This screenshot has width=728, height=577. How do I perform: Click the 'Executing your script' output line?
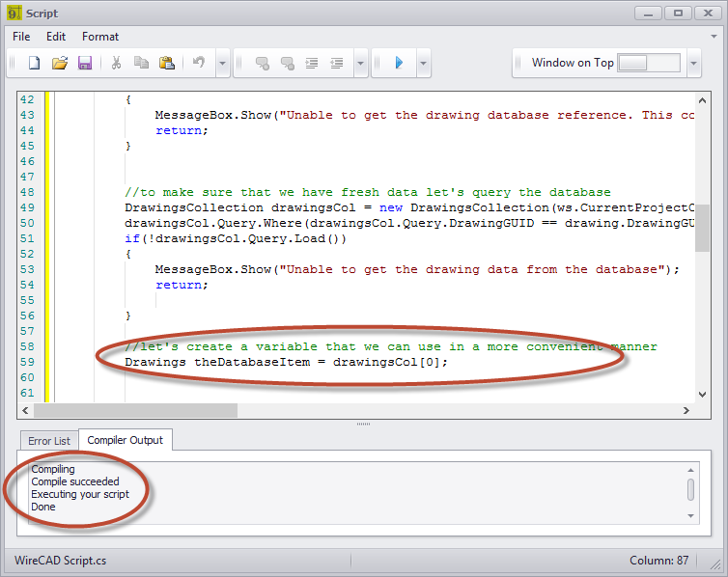tap(80, 494)
